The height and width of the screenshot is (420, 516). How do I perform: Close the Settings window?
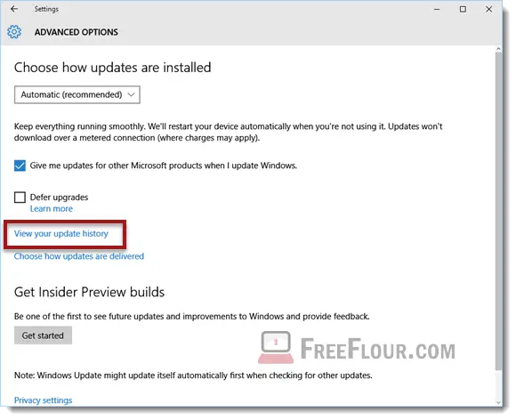coord(488,9)
